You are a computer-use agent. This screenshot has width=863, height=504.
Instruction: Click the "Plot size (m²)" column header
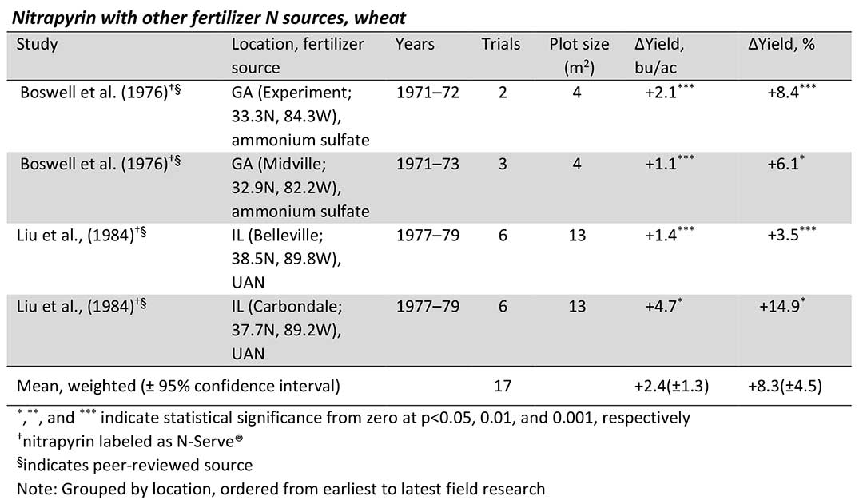tap(579, 56)
